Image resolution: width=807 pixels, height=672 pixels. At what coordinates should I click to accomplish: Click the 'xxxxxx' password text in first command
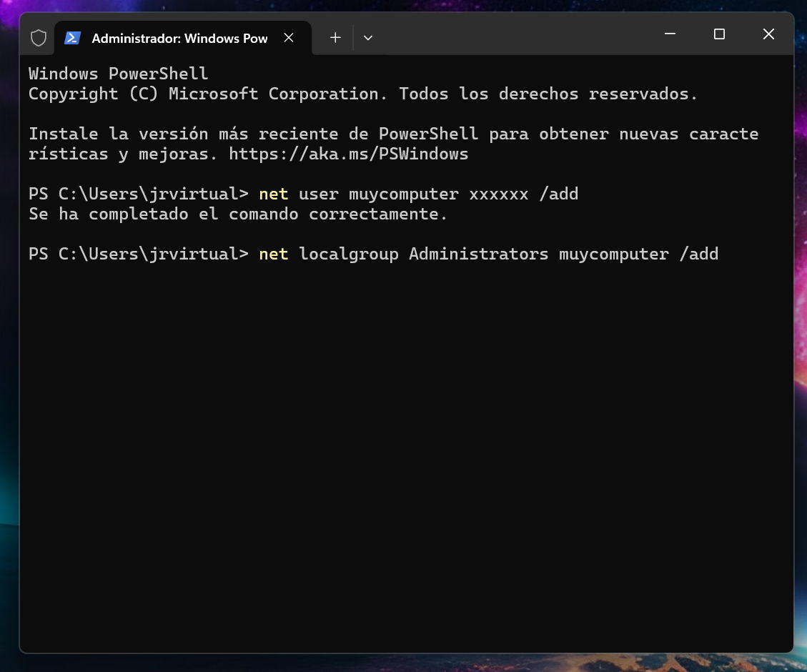pos(498,194)
